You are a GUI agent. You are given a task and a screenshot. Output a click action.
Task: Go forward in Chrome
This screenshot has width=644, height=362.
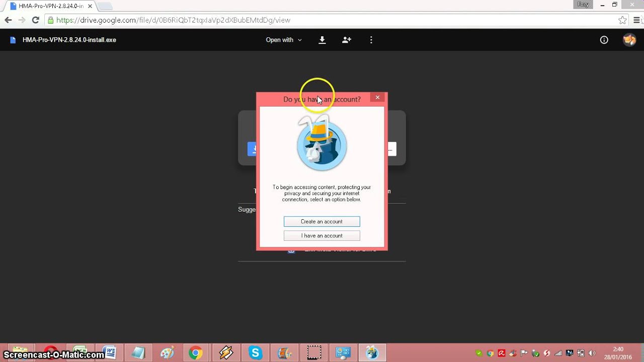click(x=22, y=20)
